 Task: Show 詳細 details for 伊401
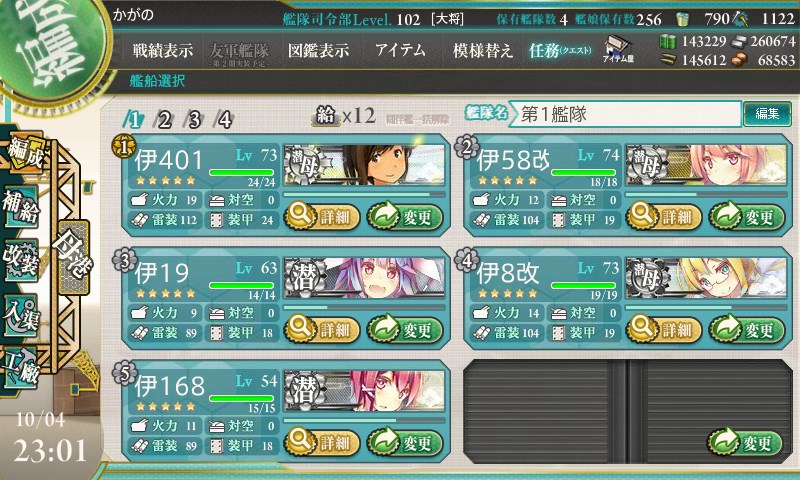(322, 217)
